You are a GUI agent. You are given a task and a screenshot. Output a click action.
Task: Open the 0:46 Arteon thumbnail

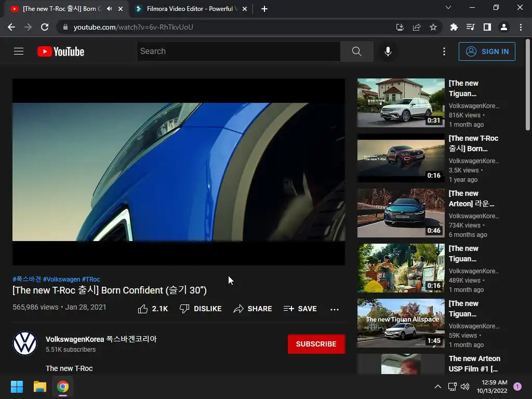[401, 212]
